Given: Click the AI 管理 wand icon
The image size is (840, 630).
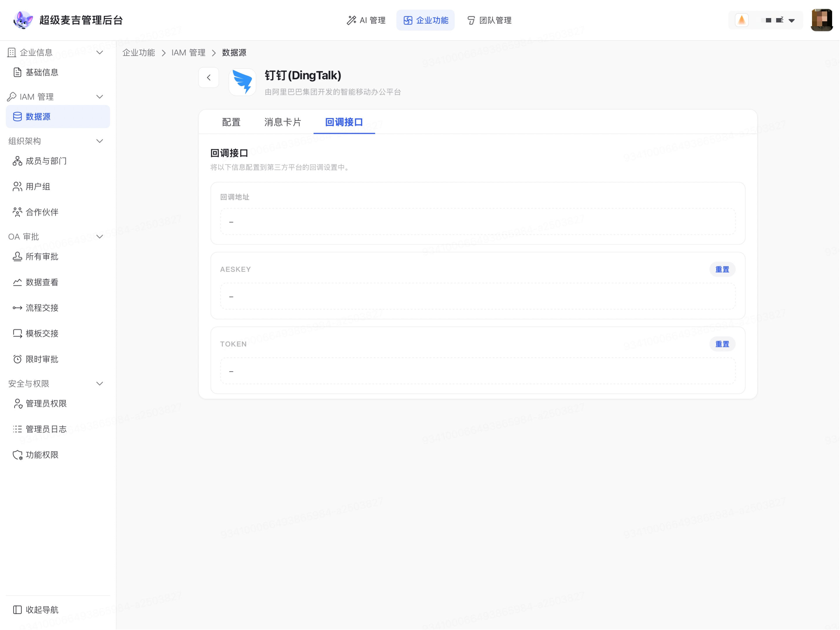Looking at the screenshot, I should click(351, 20).
